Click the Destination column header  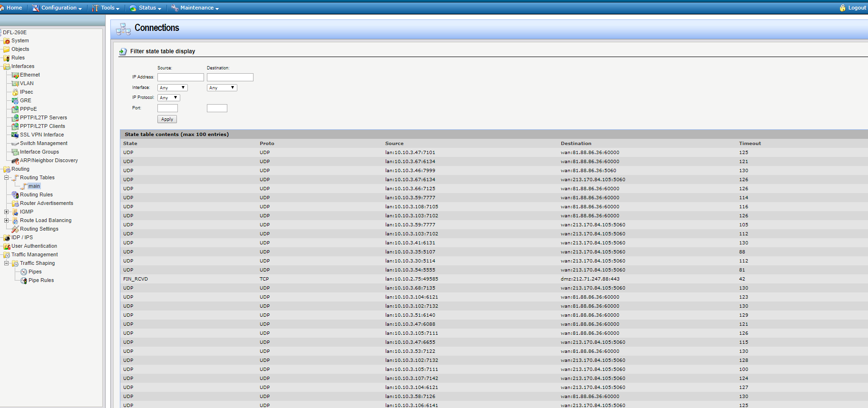pos(576,144)
